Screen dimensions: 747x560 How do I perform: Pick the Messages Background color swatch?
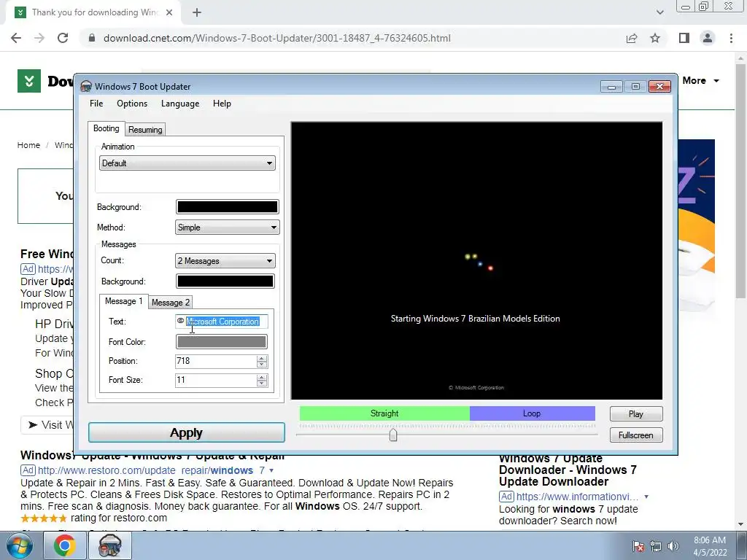pos(225,281)
